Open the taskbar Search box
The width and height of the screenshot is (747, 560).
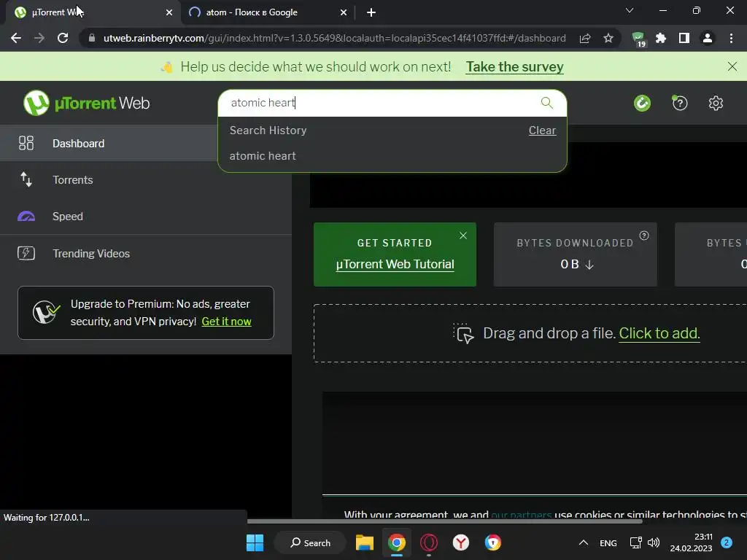(310, 542)
